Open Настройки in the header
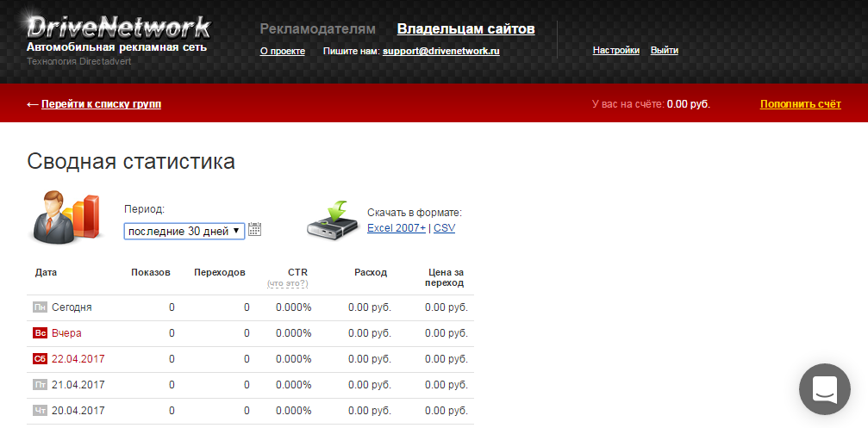Viewport: 868px width, 428px height. (616, 50)
